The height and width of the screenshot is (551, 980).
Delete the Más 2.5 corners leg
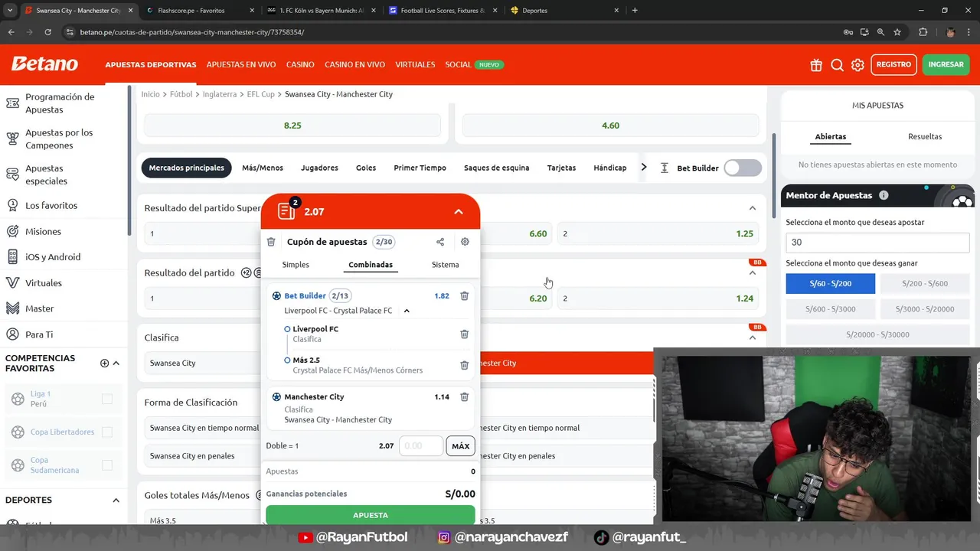click(464, 365)
